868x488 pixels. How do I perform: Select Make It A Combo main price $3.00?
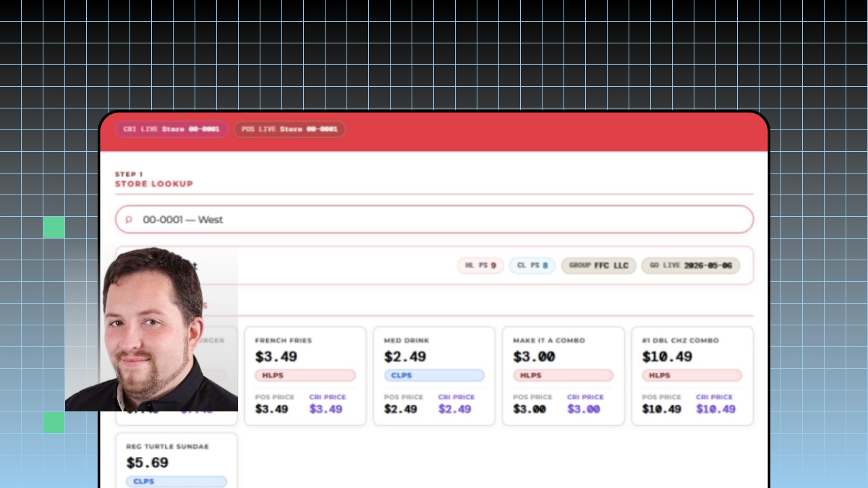tap(534, 357)
